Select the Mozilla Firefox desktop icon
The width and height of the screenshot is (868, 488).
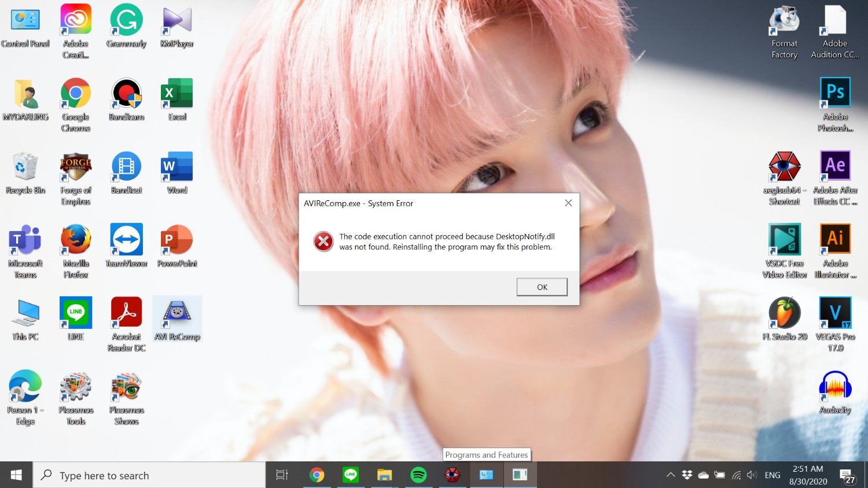click(76, 252)
